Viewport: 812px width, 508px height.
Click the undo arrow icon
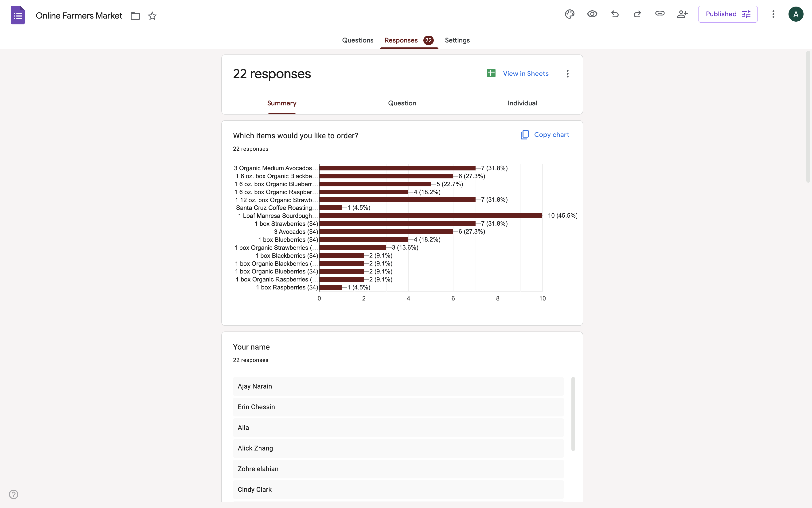coord(615,14)
